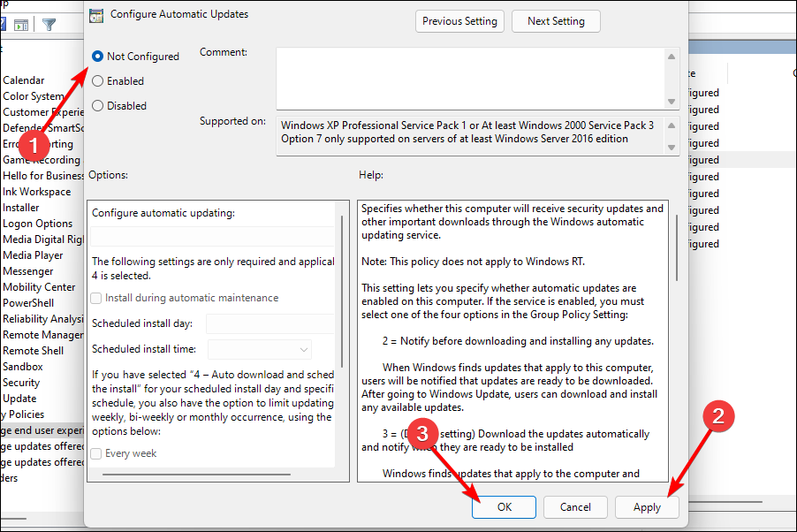Tick the Every week checkbox
The height and width of the screenshot is (532, 797).
[x=96, y=453]
